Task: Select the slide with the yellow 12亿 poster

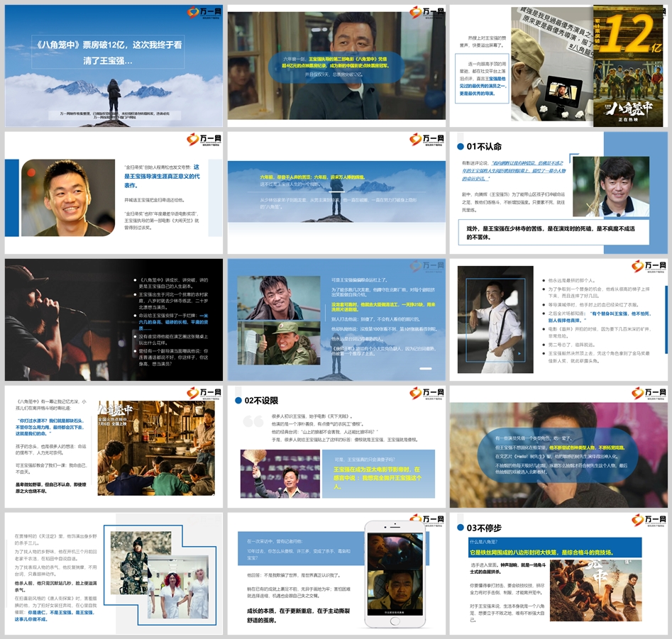Action: pyautogui.click(x=558, y=66)
